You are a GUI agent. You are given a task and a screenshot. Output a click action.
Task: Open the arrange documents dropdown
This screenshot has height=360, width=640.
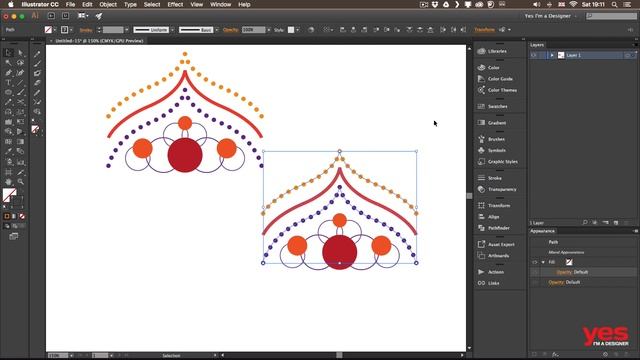(x=83, y=16)
